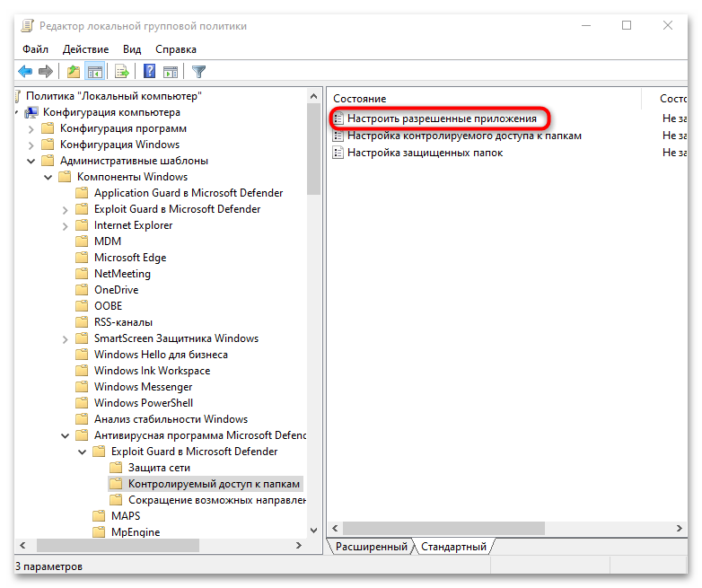Click the folder icon next to MDM
Screen dimensions: 702x588
point(82,241)
